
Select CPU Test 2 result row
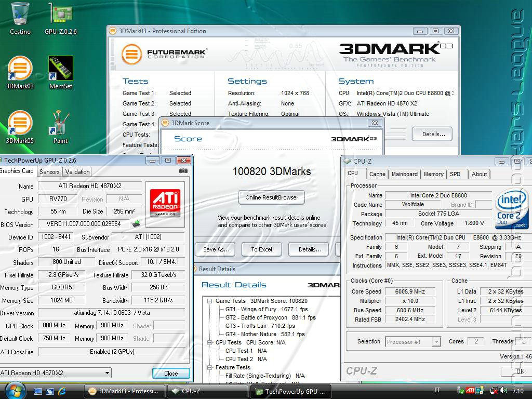[246, 359]
